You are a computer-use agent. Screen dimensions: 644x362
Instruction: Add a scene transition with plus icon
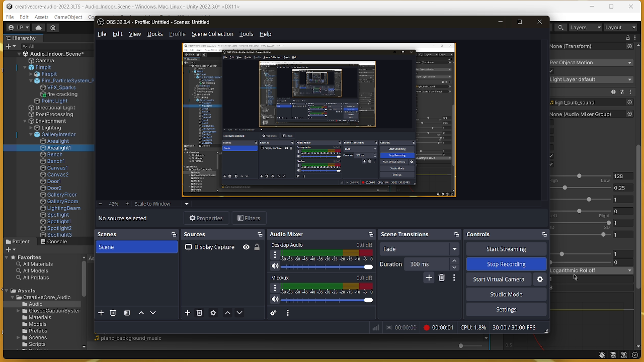429,278
